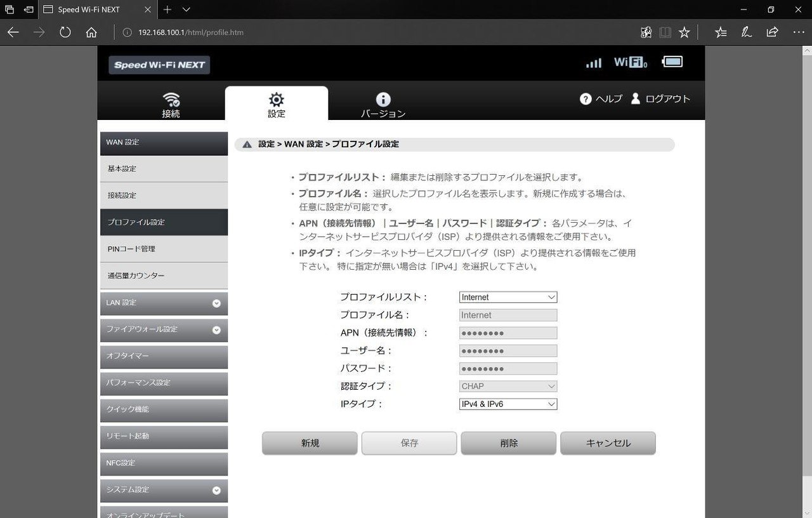The width and height of the screenshot is (812, 518).
Task: Open 接続設定 in the sidebar
Action: click(x=164, y=196)
